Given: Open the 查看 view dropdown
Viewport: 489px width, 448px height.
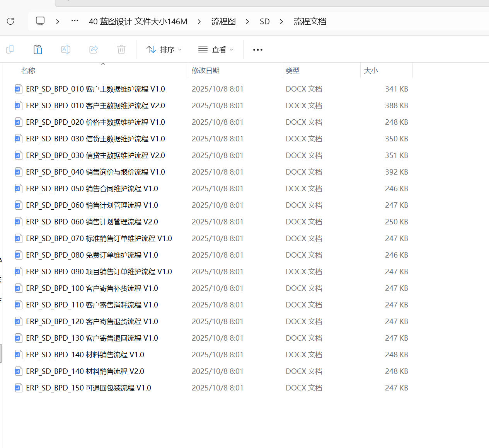Looking at the screenshot, I should (x=216, y=49).
